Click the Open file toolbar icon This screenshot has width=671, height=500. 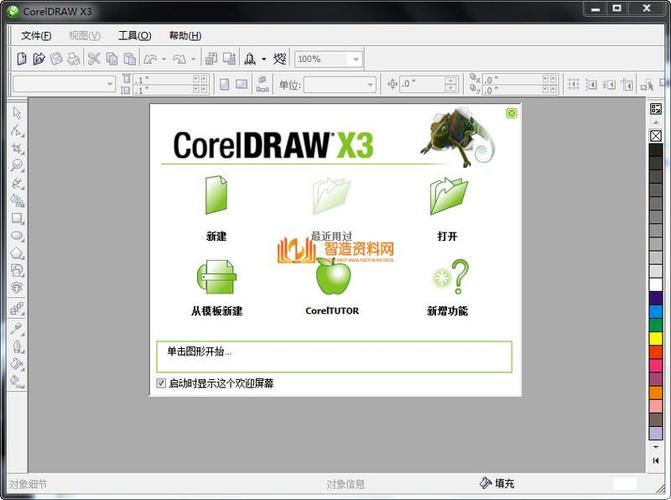pyautogui.click(x=39, y=59)
